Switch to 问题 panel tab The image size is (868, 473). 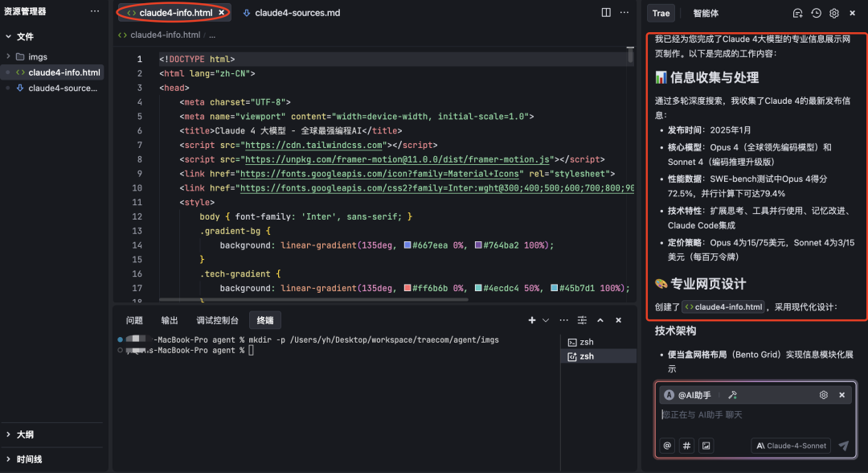pos(134,320)
